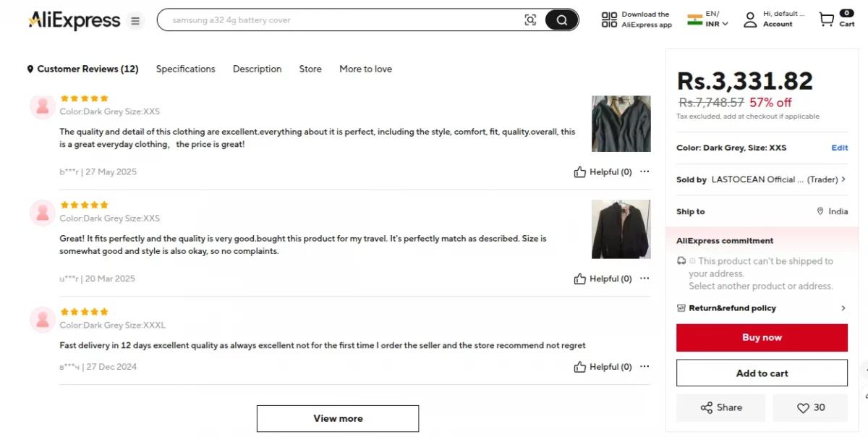
Task: Go to the More to love tab
Action: (x=365, y=69)
